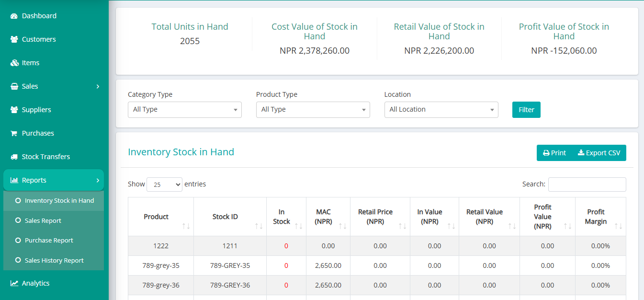Open the Dashboard sidebar icon

tap(13, 16)
